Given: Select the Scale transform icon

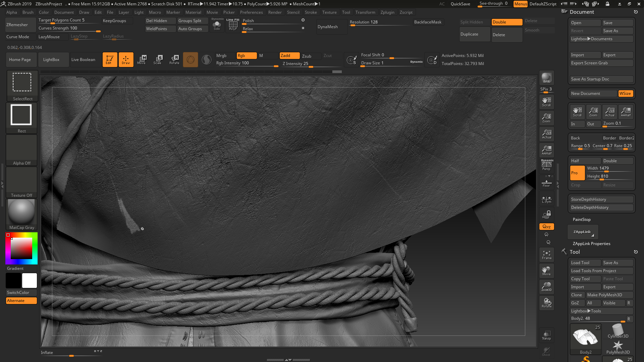Looking at the screenshot, I should tap(158, 60).
